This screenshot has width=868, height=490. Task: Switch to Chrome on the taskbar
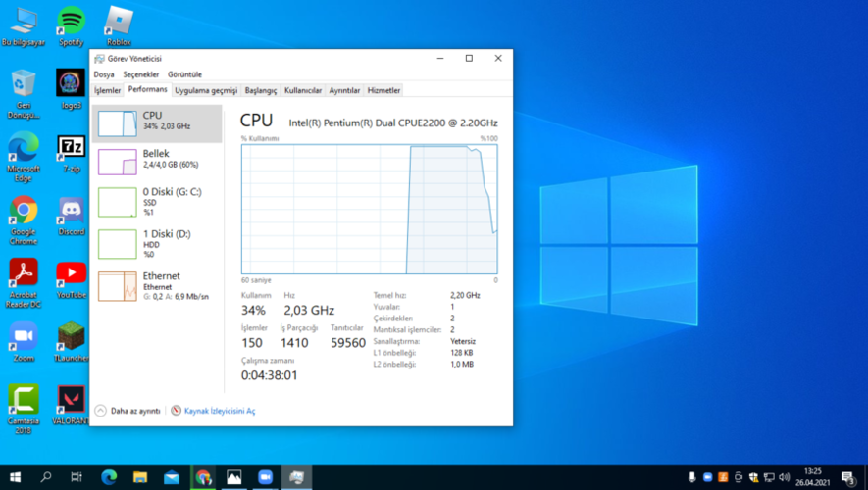point(203,476)
